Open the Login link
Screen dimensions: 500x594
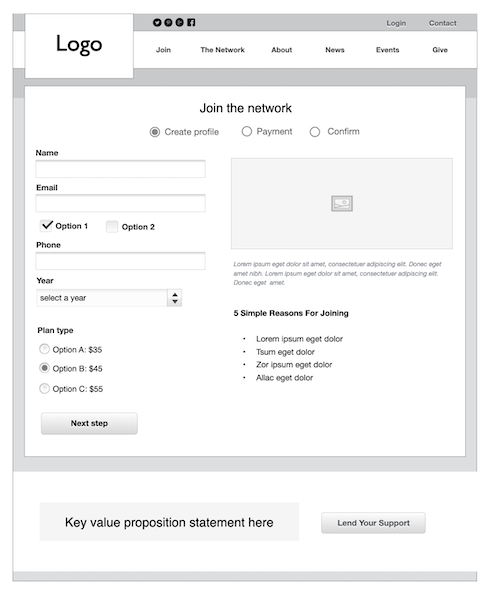tap(396, 23)
